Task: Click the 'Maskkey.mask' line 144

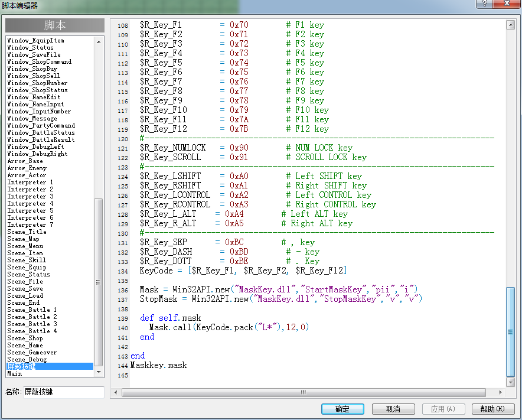Action: click(158, 365)
